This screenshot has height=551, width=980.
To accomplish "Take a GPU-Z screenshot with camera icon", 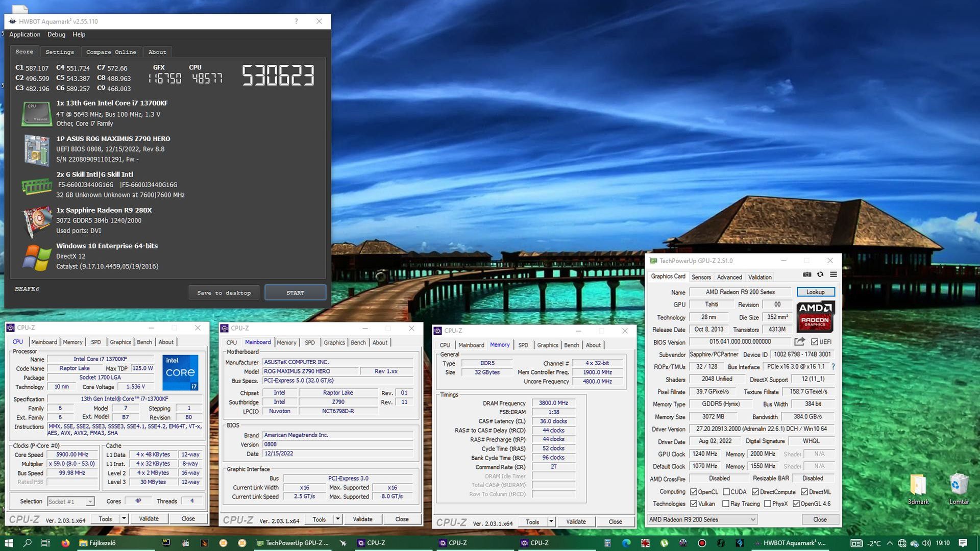I will (807, 274).
